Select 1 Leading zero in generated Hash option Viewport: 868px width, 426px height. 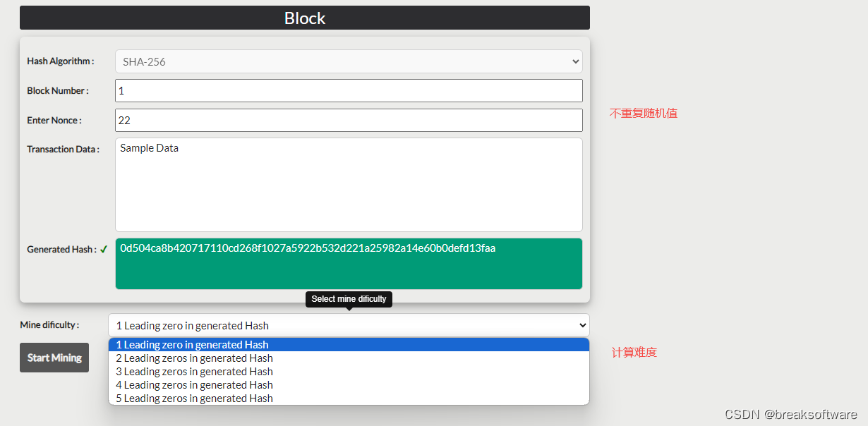tap(349, 345)
